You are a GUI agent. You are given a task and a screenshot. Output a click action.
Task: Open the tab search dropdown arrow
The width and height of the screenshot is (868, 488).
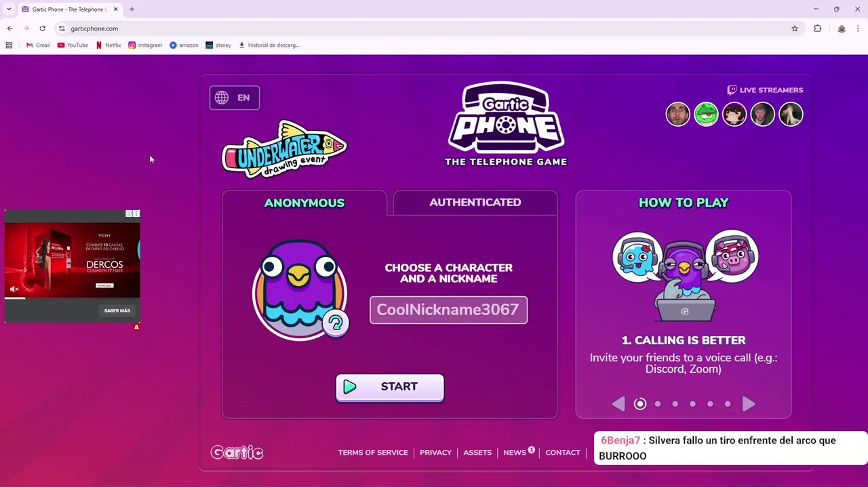9,9
